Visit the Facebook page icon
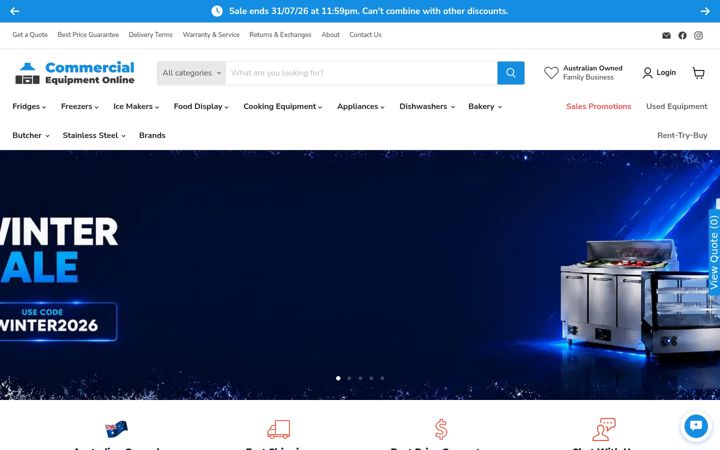This screenshot has height=450, width=720. click(x=682, y=35)
